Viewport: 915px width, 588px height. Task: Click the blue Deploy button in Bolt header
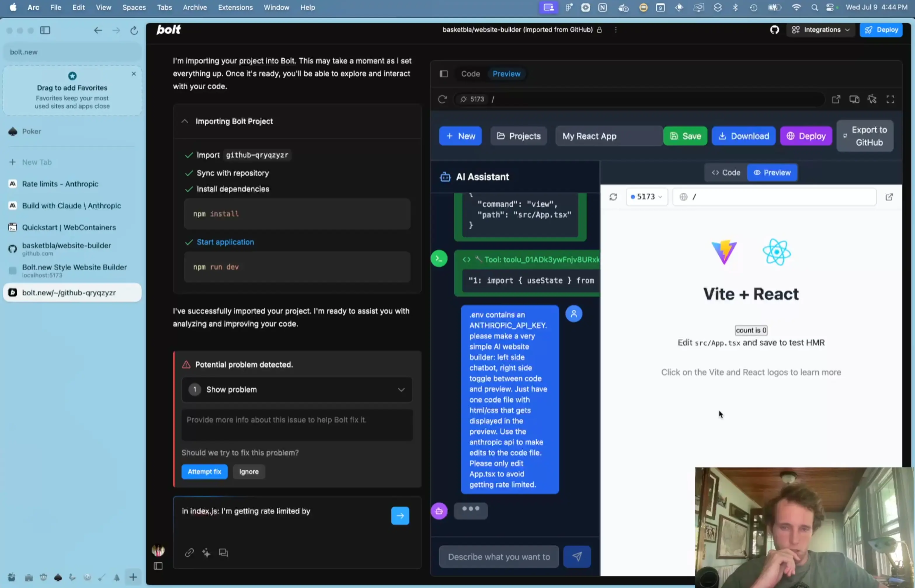click(x=881, y=30)
